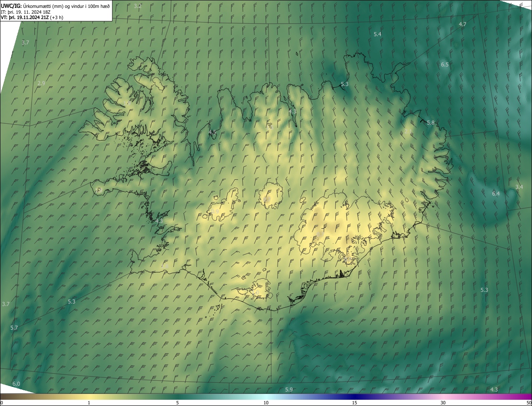Screen dimensions: 532x406
Task: Click the 1 tick on the color scale
Action: coord(89,403)
